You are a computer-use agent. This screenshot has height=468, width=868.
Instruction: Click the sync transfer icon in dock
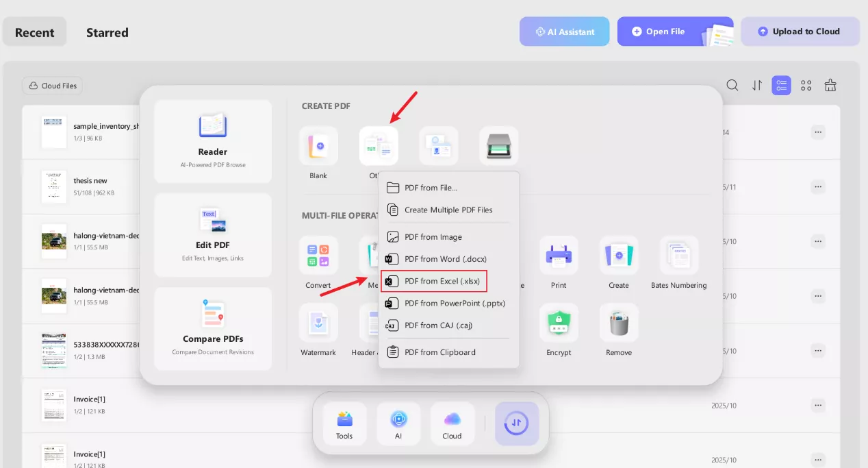(x=517, y=423)
